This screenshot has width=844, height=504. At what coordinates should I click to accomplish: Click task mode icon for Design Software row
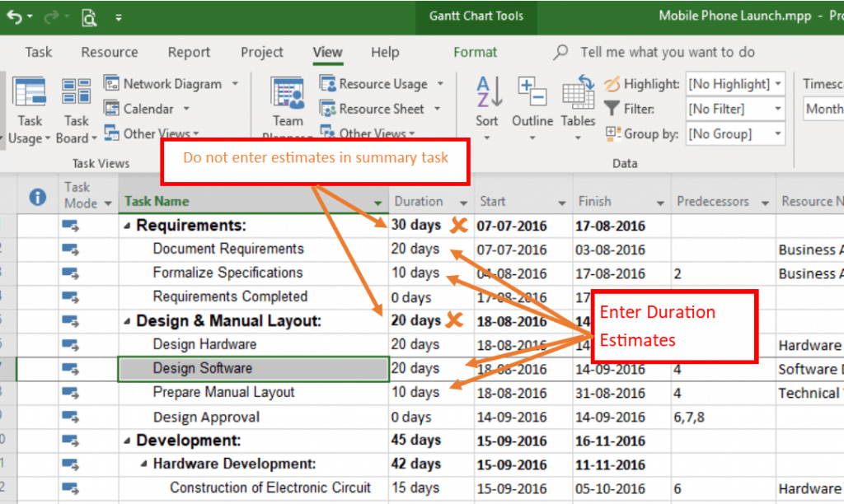(71, 369)
